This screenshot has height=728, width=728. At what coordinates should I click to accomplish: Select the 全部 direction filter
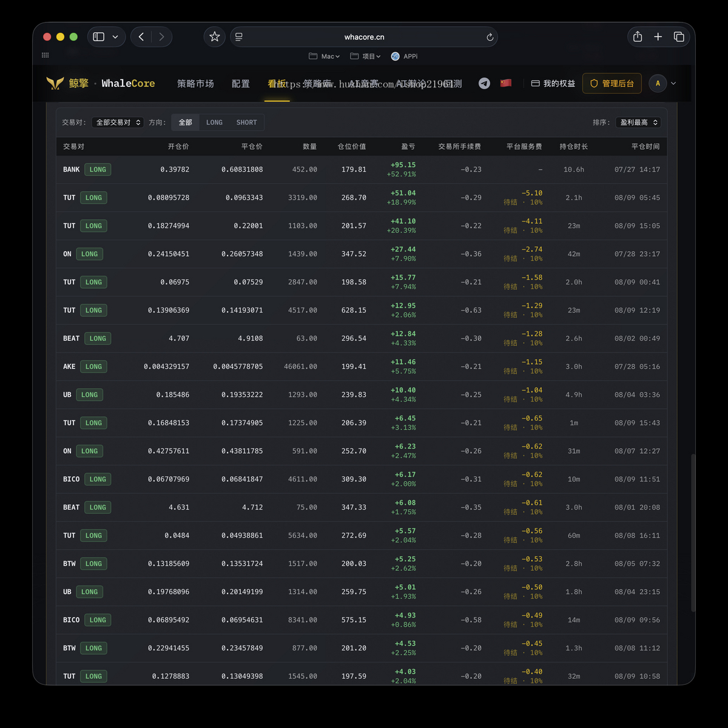[185, 123]
